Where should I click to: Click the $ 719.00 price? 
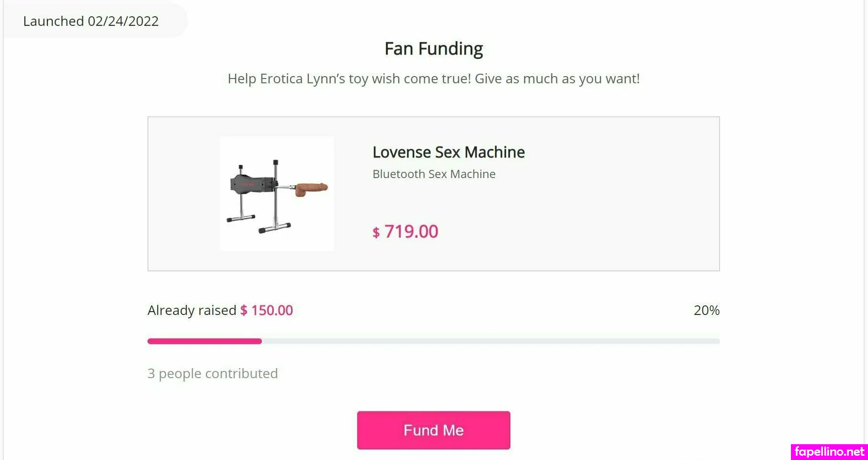tap(411, 232)
